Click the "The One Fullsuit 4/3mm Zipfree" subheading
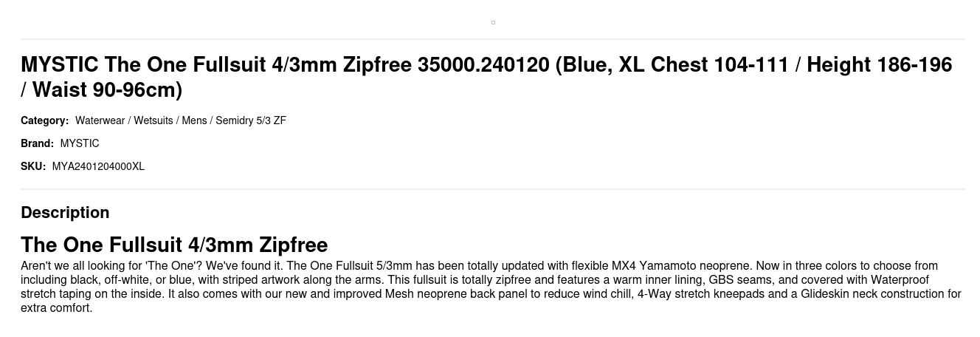 [x=174, y=245]
